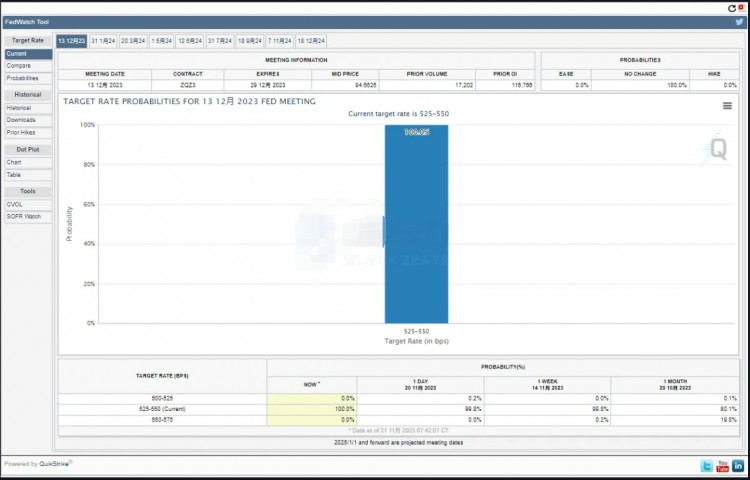Image resolution: width=750 pixels, height=480 pixels.
Task: Open the Historical item under Historical
Action: tap(28, 108)
